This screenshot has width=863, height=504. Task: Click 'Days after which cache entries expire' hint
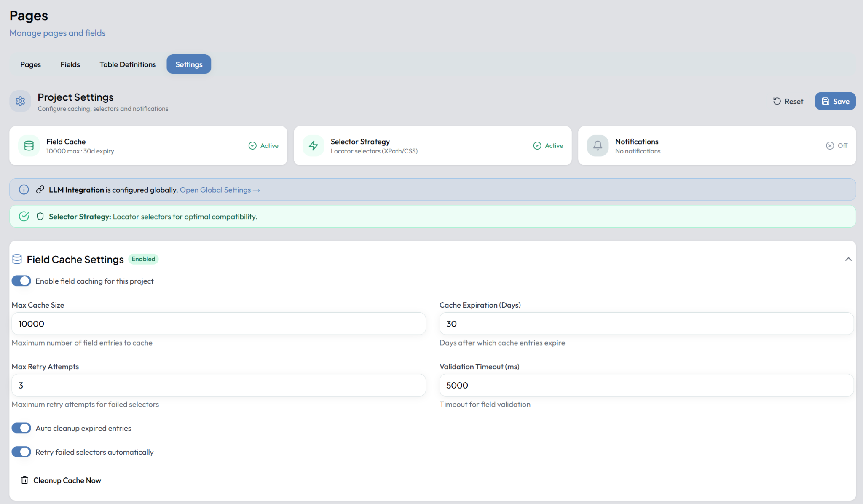[x=502, y=343]
